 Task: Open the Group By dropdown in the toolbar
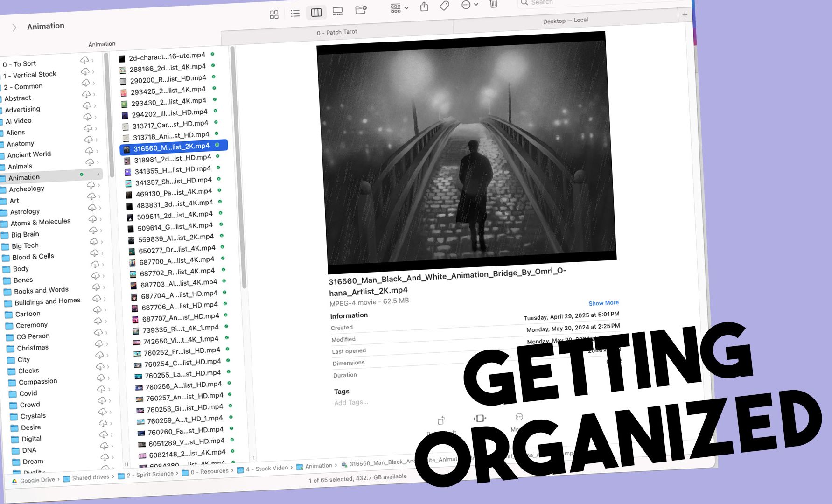coord(399,8)
